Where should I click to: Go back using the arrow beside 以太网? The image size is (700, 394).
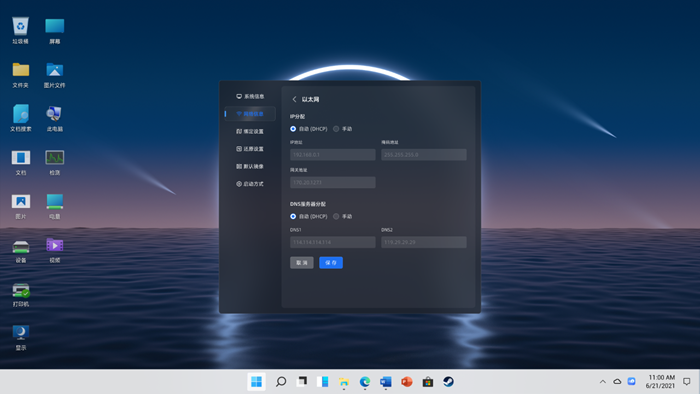click(294, 100)
